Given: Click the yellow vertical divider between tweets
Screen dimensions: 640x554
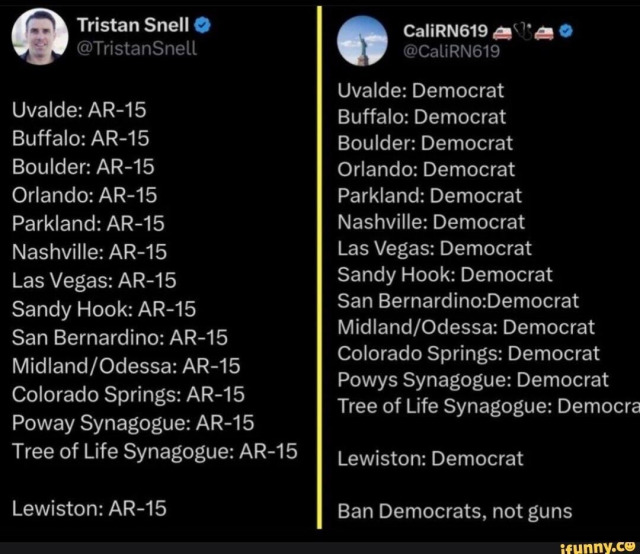Looking at the screenshot, I should [320, 270].
